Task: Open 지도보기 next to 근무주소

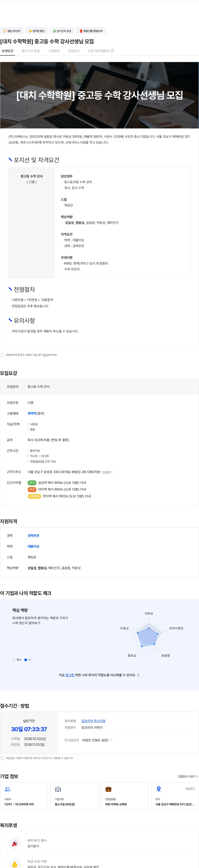Action: [x=106, y=472]
